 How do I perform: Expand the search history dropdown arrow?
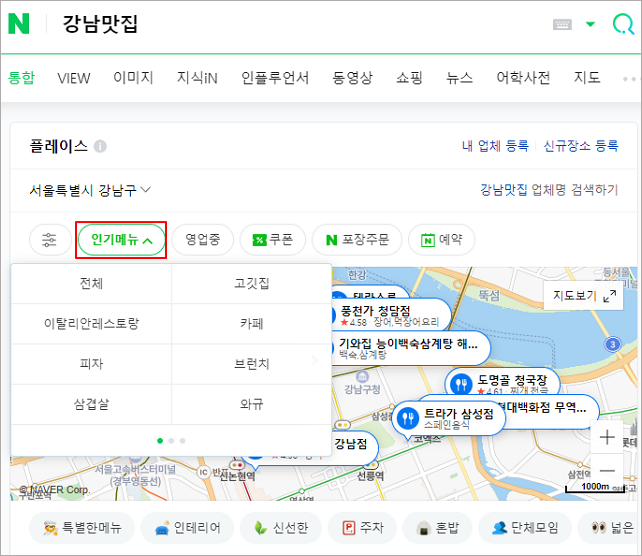click(590, 24)
